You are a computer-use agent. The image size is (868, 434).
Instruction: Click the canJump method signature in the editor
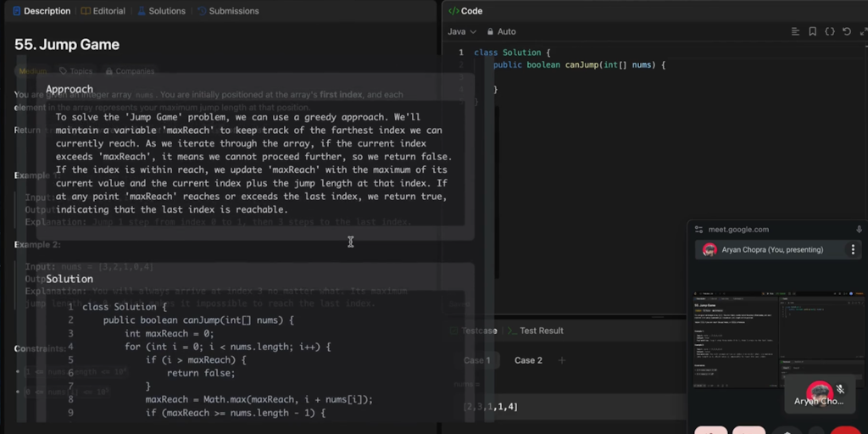click(579, 64)
